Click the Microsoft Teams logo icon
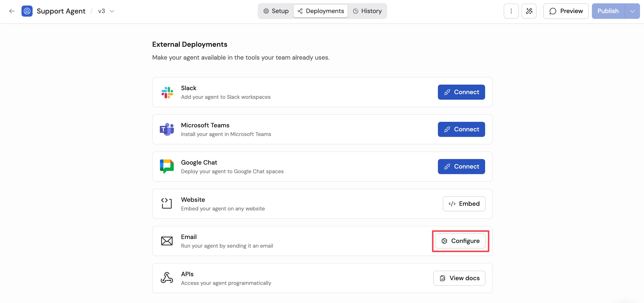644x303 pixels. coord(167,129)
